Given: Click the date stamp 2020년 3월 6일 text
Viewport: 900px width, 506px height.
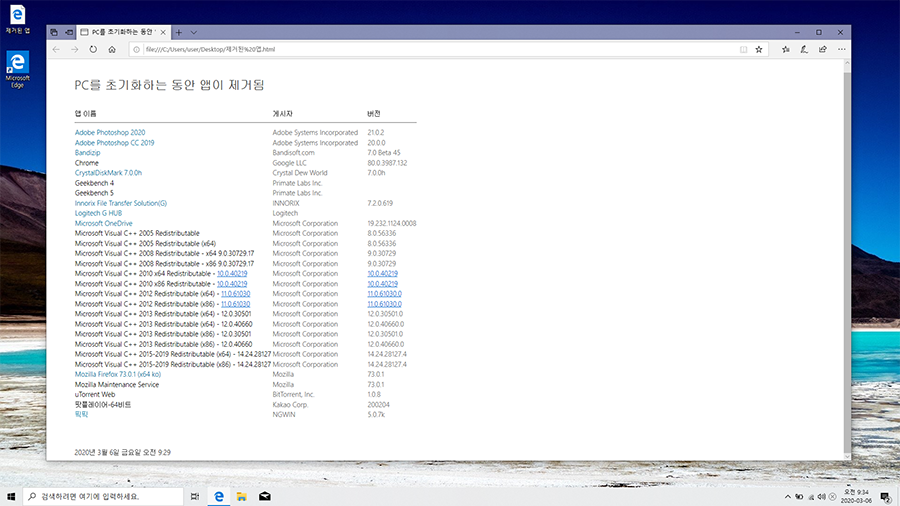Looking at the screenshot, I should point(122,452).
